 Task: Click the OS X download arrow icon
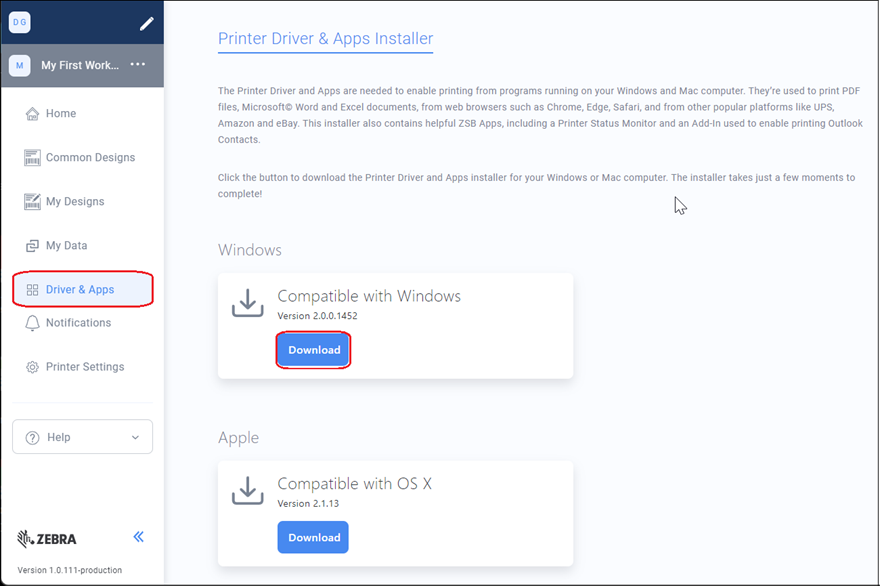click(x=247, y=490)
